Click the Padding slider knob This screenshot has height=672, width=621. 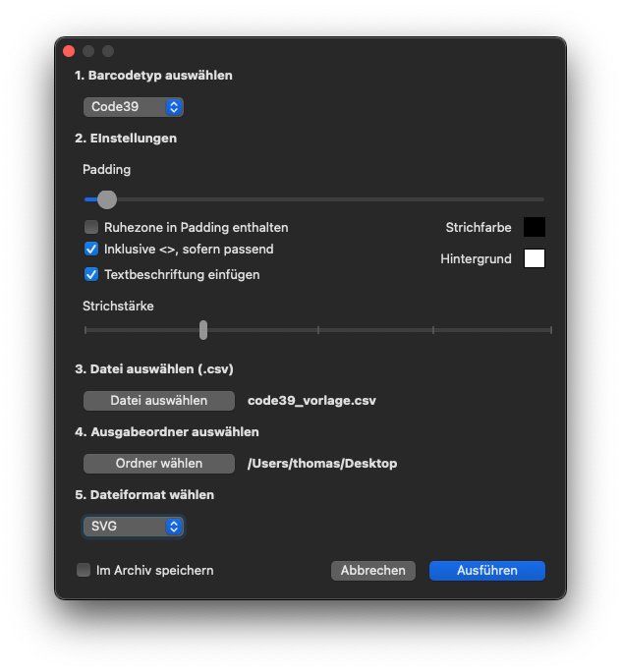point(107,199)
